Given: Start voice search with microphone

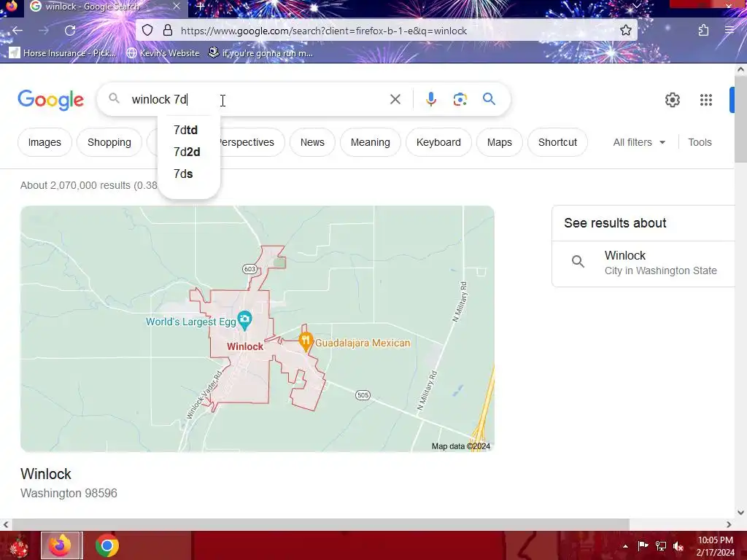Looking at the screenshot, I should point(430,99).
